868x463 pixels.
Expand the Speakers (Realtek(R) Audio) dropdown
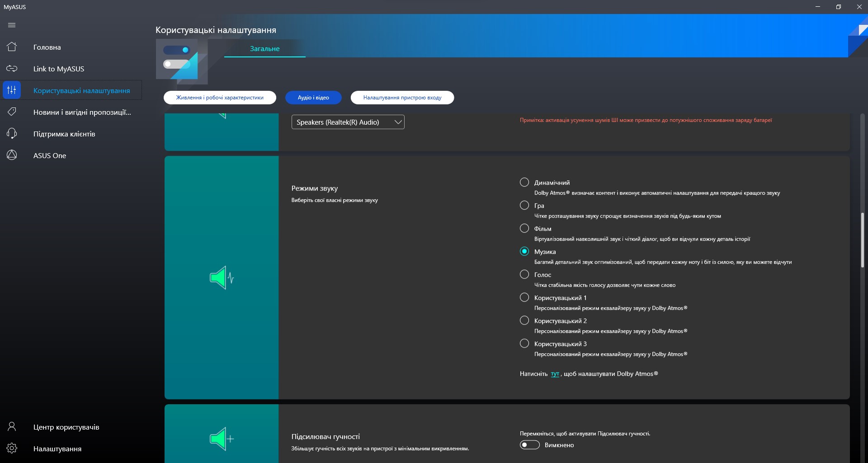[348, 122]
